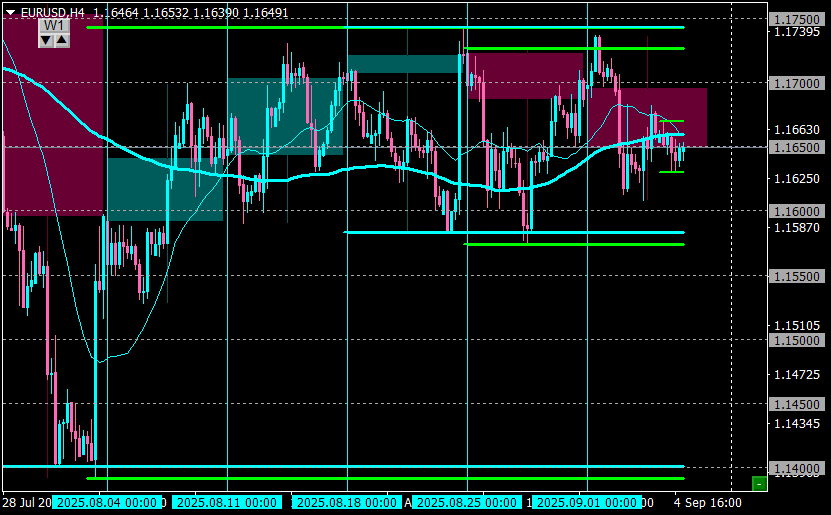This screenshot has width=831, height=515.
Task: Select the 2025.08.11 00:00 date marker
Action: (227, 502)
